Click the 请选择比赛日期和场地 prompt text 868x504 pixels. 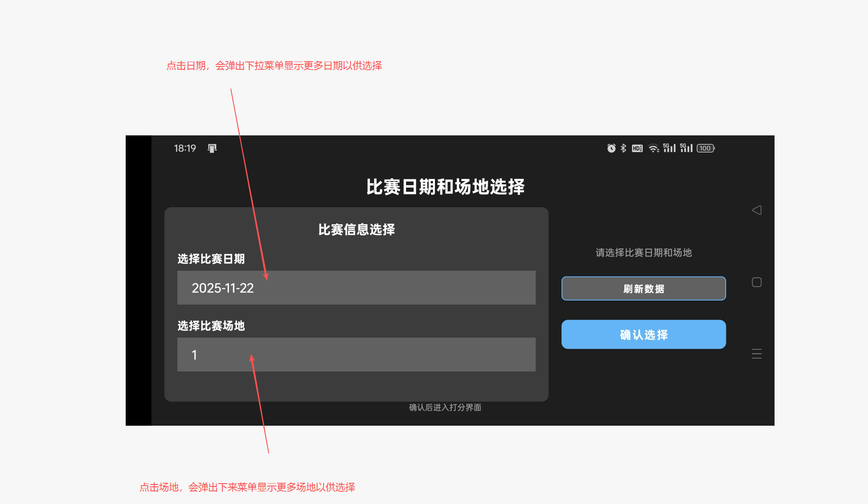point(644,253)
